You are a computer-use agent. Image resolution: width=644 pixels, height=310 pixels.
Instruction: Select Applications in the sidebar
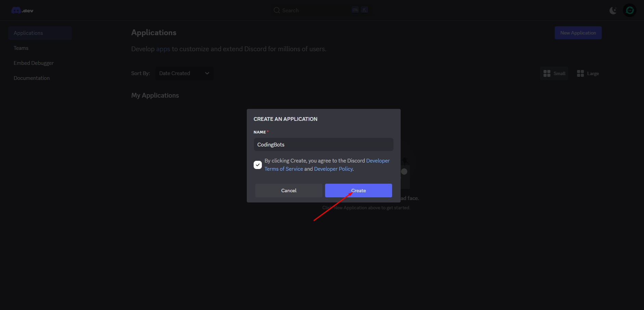click(x=40, y=33)
